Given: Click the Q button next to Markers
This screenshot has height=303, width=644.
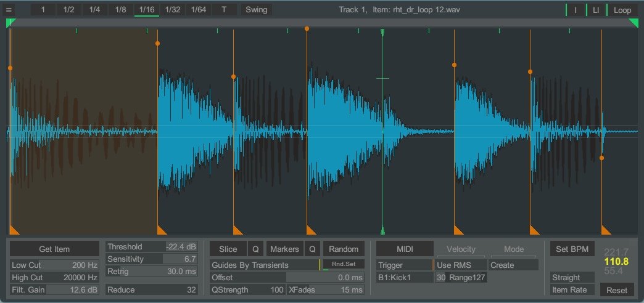Looking at the screenshot, I should (x=312, y=249).
